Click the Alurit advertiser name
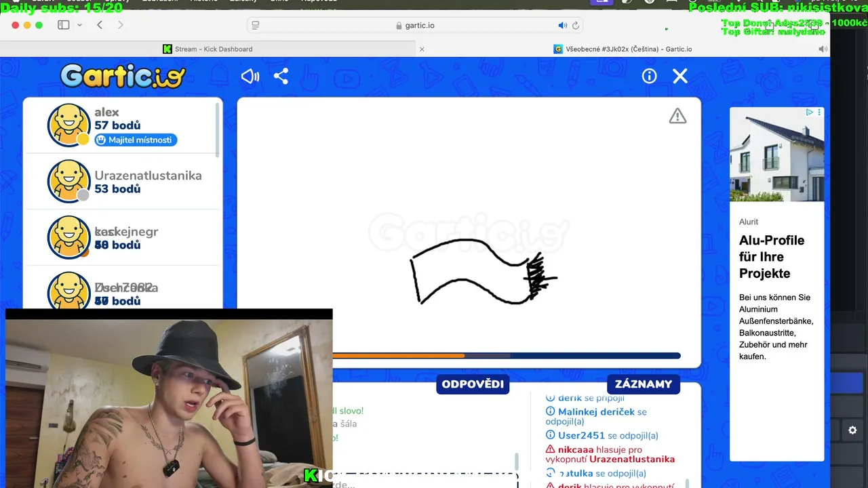Viewport: 868px width, 488px height. 749,222
